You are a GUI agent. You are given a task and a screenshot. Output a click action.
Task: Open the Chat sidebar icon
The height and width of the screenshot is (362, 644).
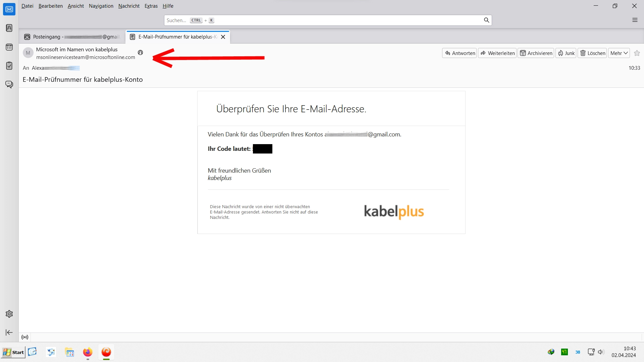tap(9, 84)
